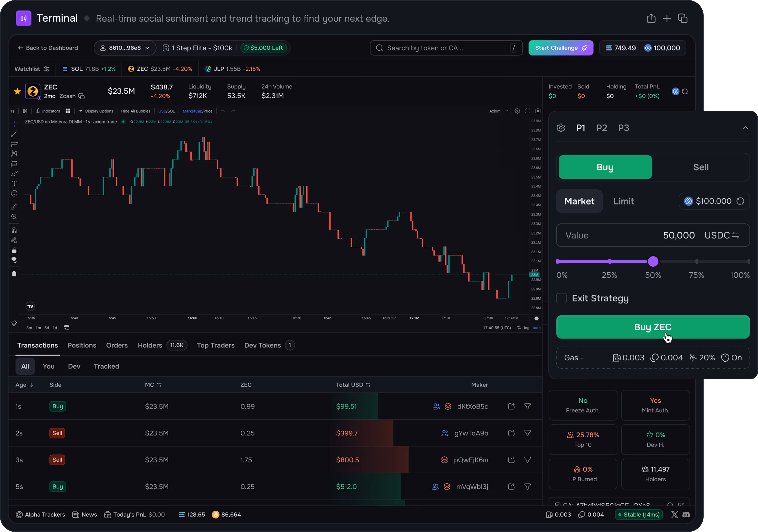Focus the token search field
Screen dimensions: 758x532
tap(446, 48)
